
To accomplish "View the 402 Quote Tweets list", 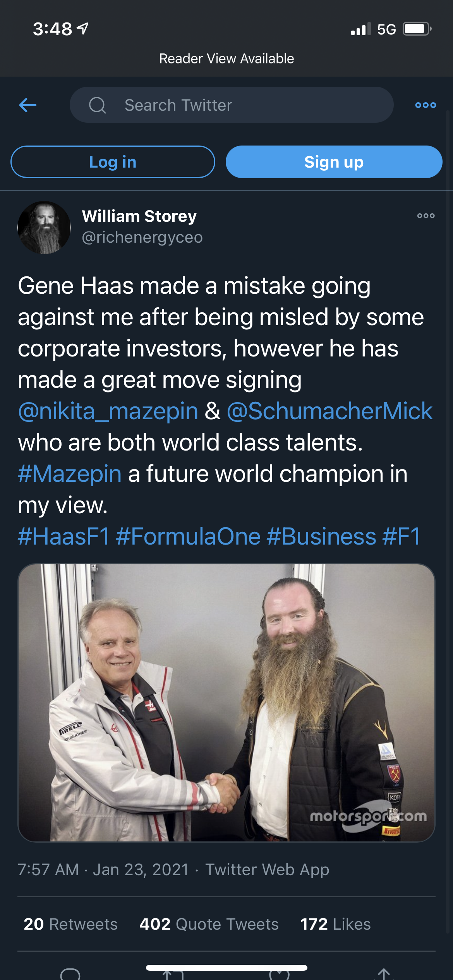I will 209,924.
